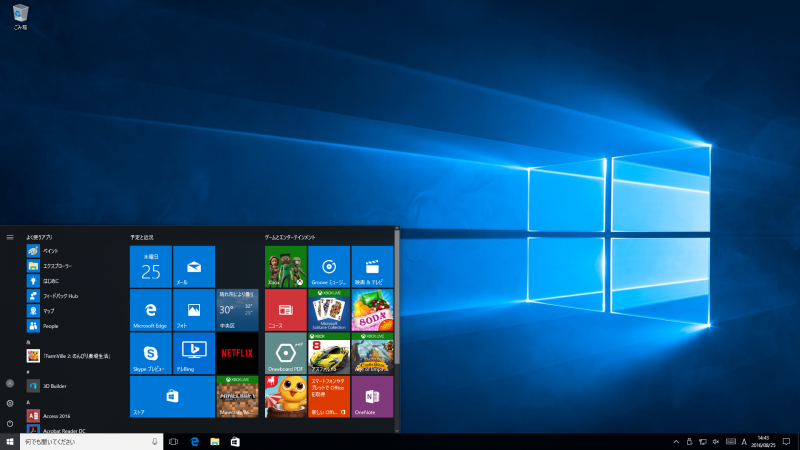Image resolution: width=800 pixels, height=450 pixels.
Task: Open Microsoft Solitaire Collection tile
Action: coord(329,310)
